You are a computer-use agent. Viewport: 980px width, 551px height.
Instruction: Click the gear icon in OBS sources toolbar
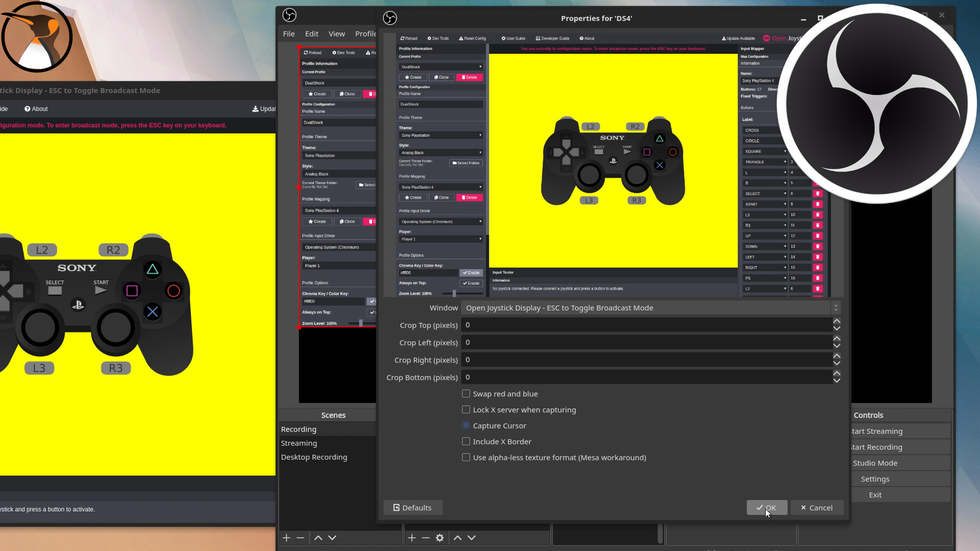pyautogui.click(x=439, y=537)
